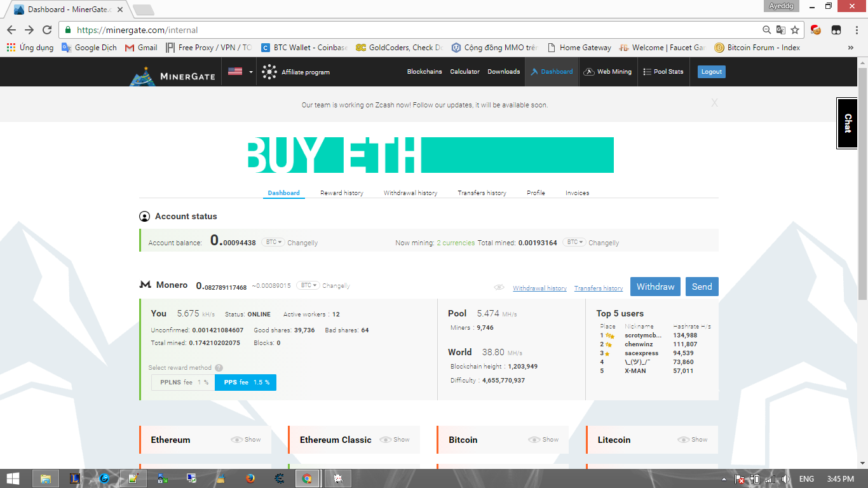
Task: Click the Monero logo icon
Action: [x=145, y=285]
